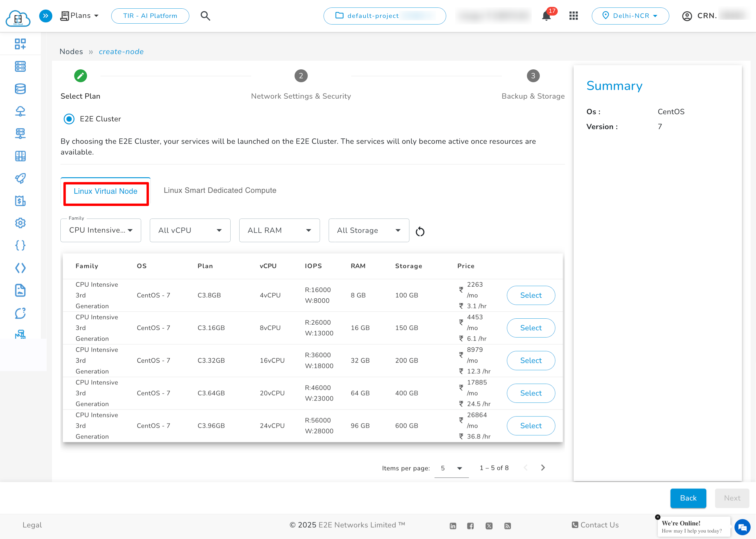Viewport: 756px width, 539px height.
Task: Open Nodes server icon in sidebar
Action: (20, 66)
